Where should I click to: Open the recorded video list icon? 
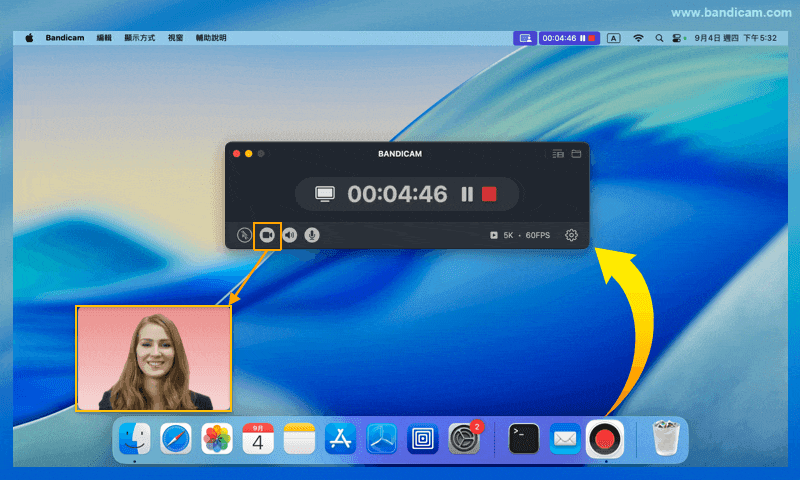558,154
